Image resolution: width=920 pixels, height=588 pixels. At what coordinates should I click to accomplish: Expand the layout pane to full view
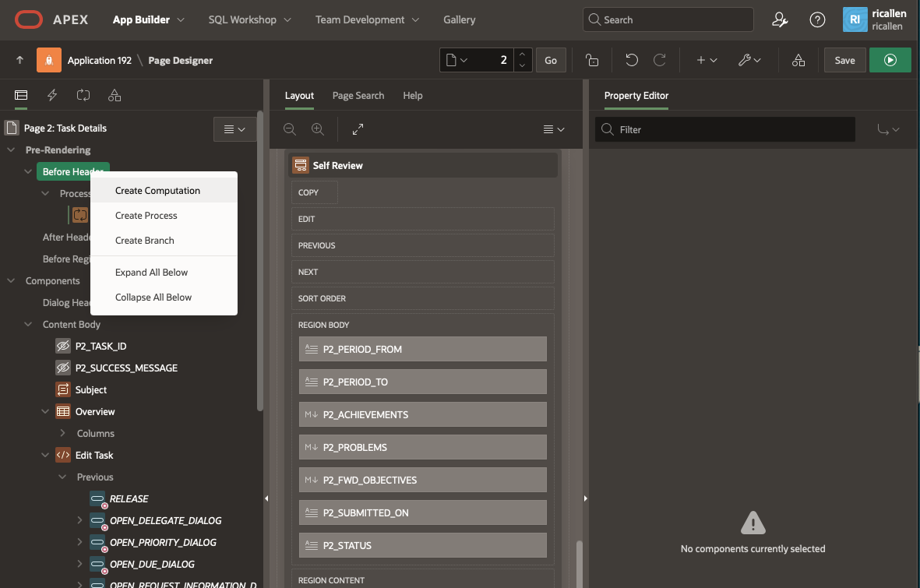(x=358, y=129)
